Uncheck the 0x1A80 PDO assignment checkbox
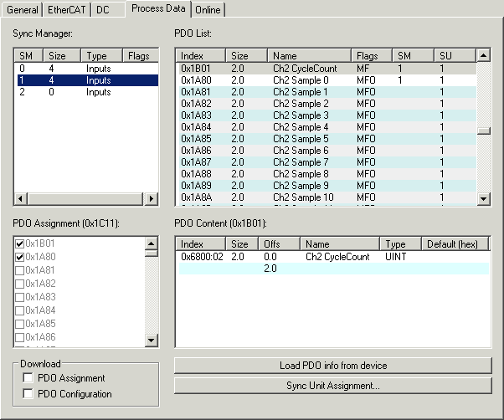The height and width of the screenshot is (420, 504). pyautogui.click(x=19, y=257)
